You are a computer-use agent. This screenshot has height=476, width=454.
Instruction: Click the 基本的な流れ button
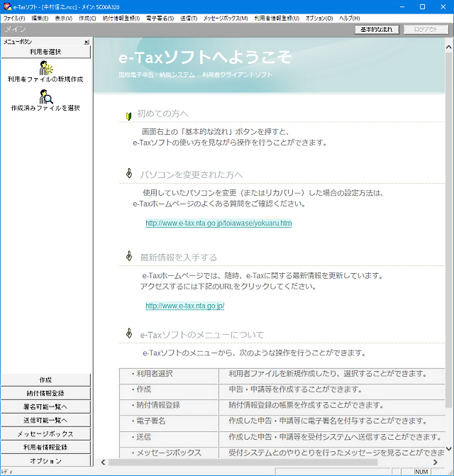tap(377, 30)
